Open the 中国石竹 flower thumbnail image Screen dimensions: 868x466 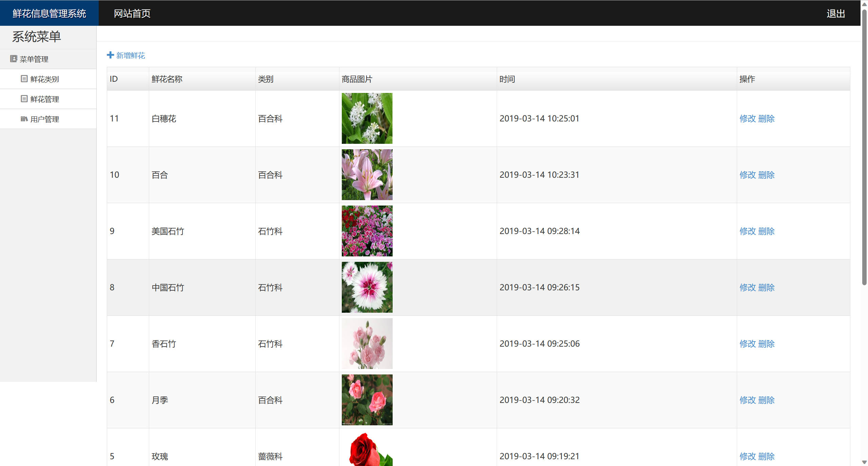point(367,287)
